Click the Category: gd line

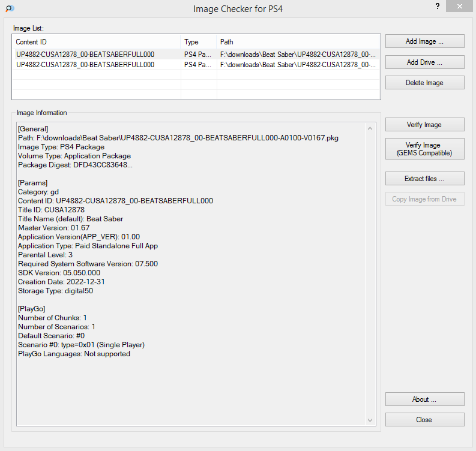tap(38, 192)
